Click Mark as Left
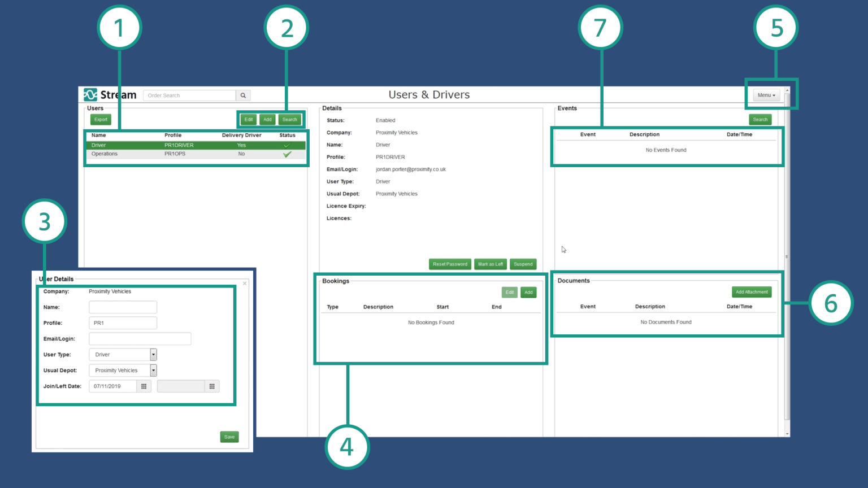This screenshot has width=868, height=488. pyautogui.click(x=490, y=264)
